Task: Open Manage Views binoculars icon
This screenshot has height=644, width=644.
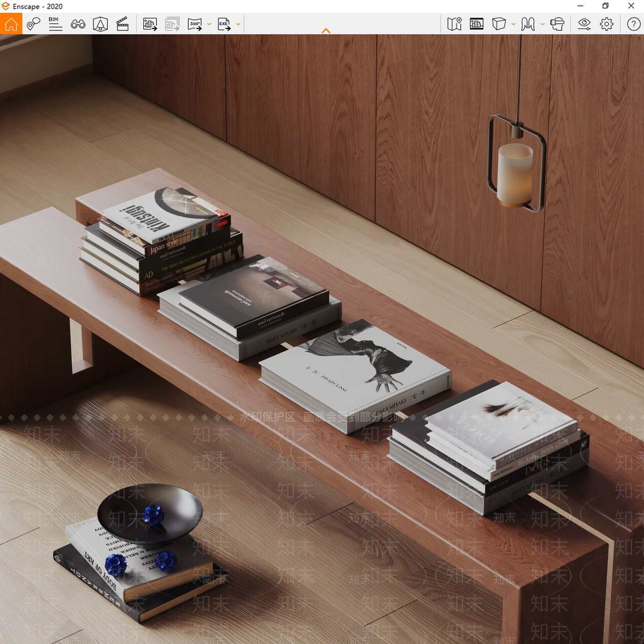Action: pyautogui.click(x=78, y=24)
